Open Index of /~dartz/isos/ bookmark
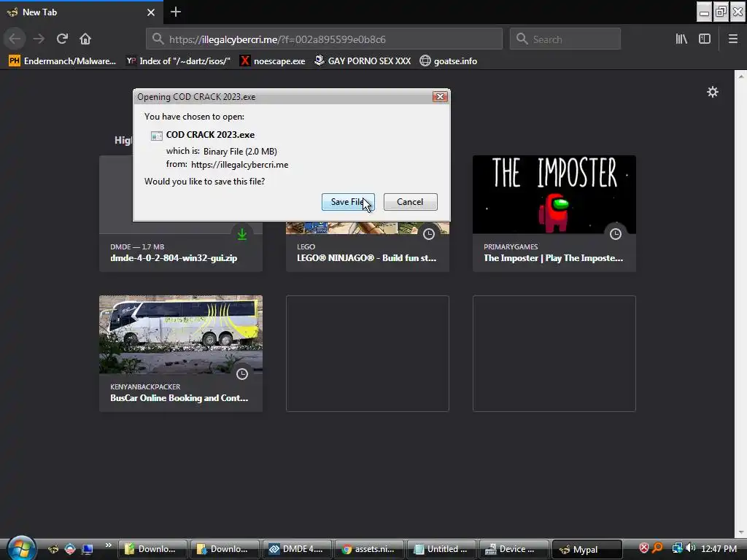 pyautogui.click(x=178, y=61)
